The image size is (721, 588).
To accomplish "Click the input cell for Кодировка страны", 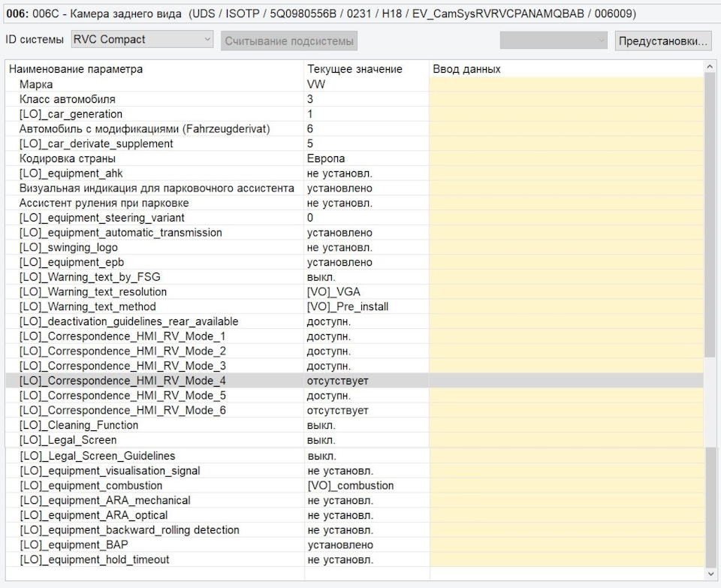I will point(566,158).
